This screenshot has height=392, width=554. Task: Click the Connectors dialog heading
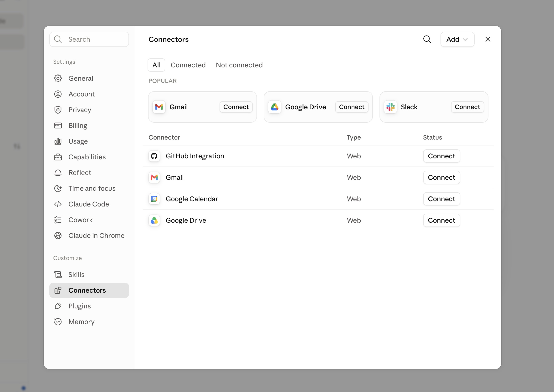[168, 39]
